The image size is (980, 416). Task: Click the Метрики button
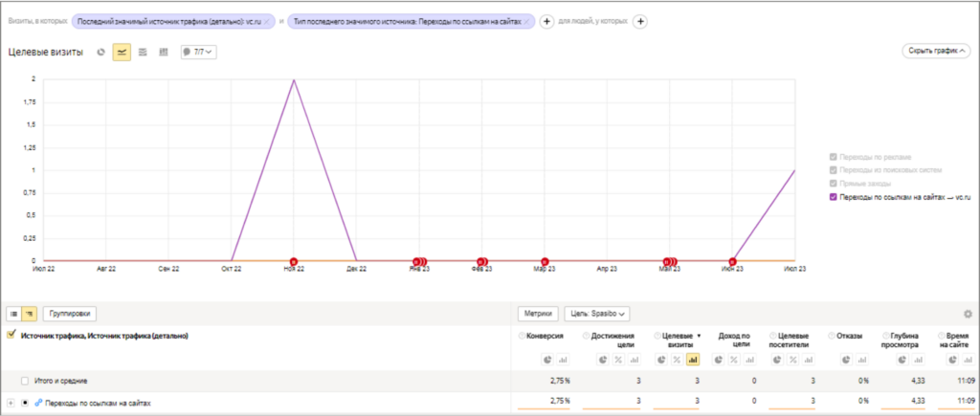coord(537,314)
